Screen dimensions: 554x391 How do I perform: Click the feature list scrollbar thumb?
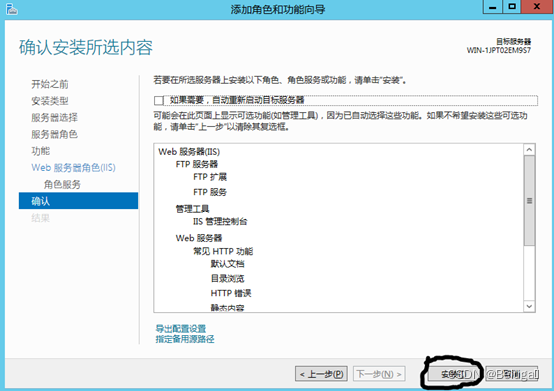tap(529, 201)
